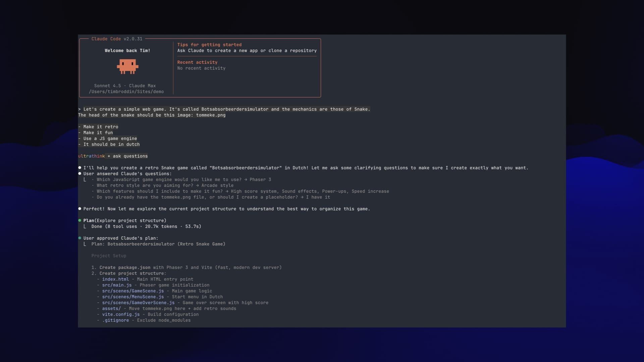The image size is (644, 362).
Task: Click the white bullet beside User answered Claude's questions
Action: pos(80,174)
